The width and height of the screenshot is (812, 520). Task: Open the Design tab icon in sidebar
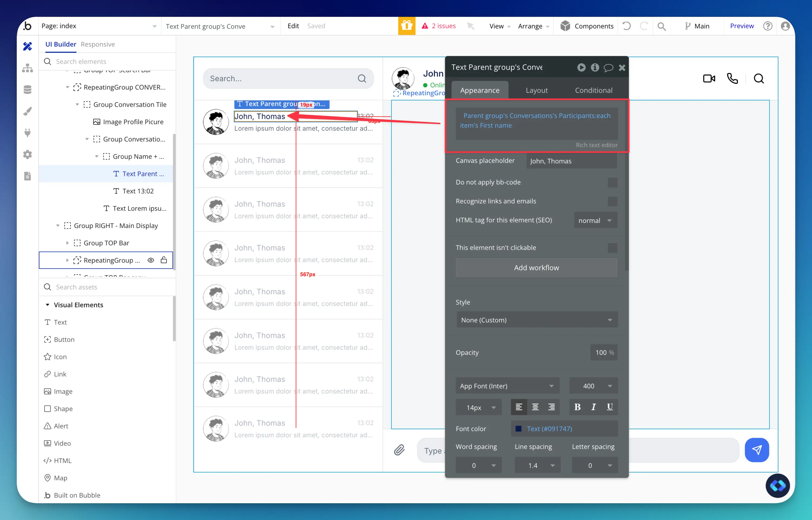[27, 46]
